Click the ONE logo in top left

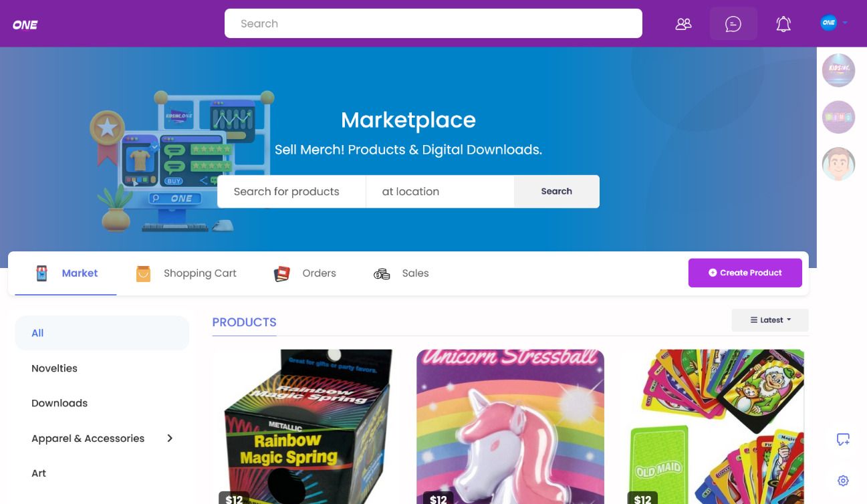tap(25, 25)
